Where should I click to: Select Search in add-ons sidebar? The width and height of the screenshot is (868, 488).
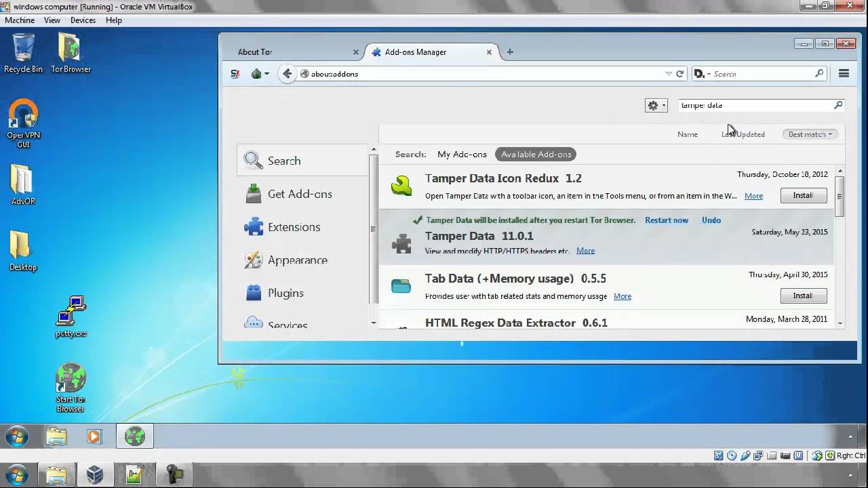click(x=302, y=161)
